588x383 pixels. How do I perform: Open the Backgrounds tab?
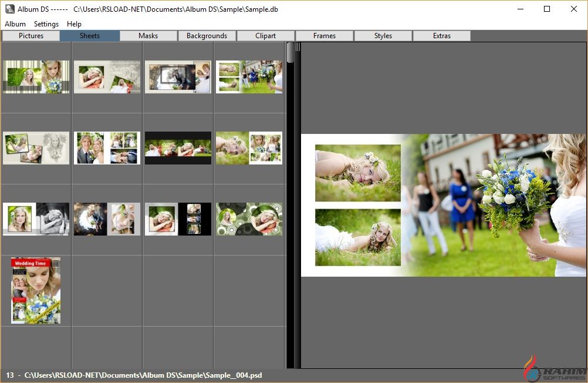click(207, 36)
